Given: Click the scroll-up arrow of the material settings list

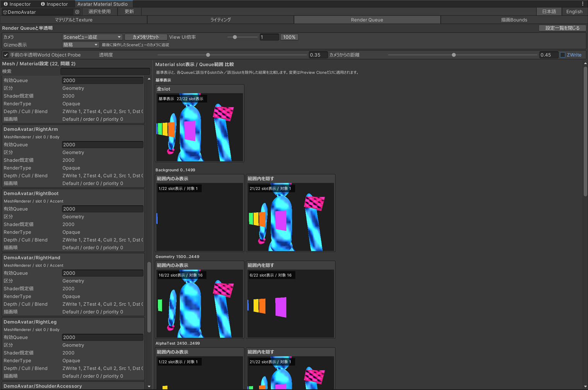Looking at the screenshot, I should tap(149, 79).
